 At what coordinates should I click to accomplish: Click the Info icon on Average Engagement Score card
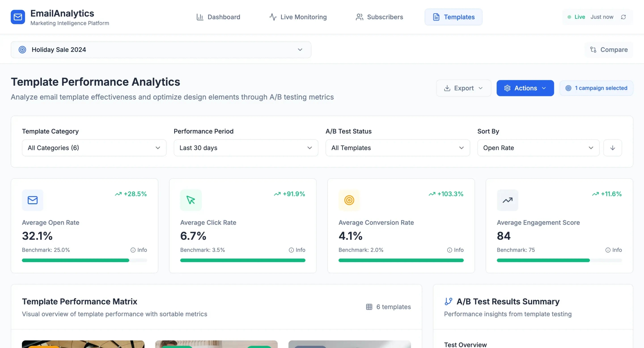point(608,250)
